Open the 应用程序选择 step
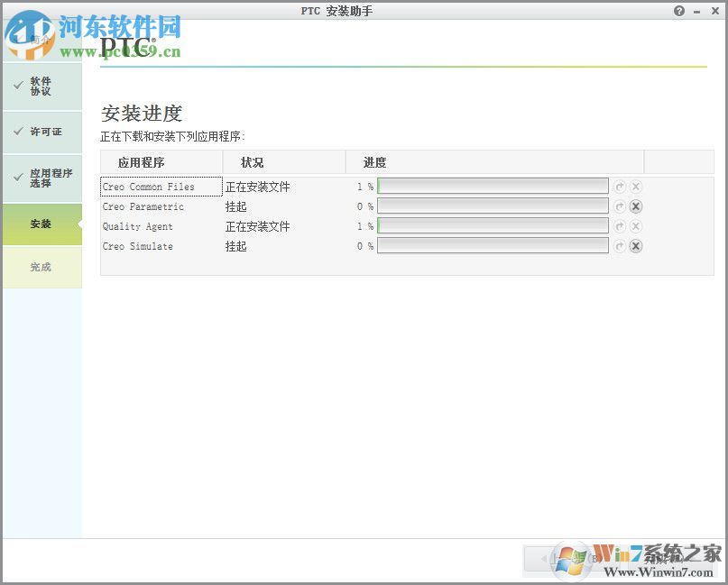The width and height of the screenshot is (728, 585). pyautogui.click(x=41, y=177)
